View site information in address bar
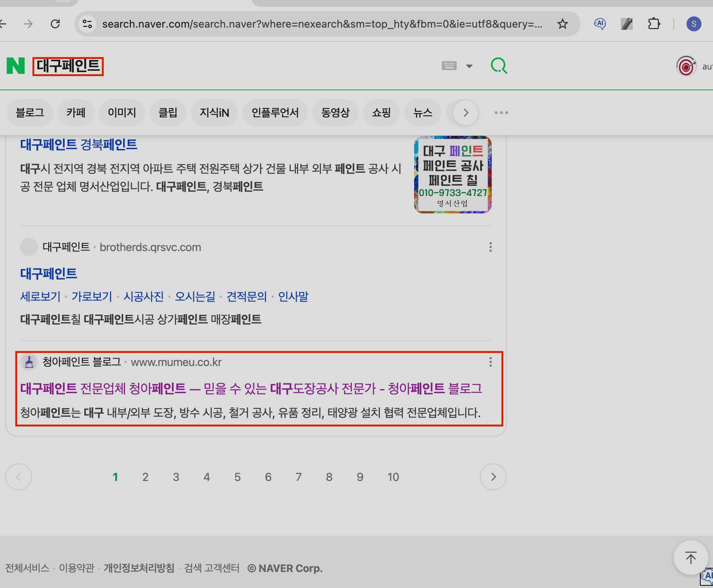The width and height of the screenshot is (713, 588). [x=87, y=24]
